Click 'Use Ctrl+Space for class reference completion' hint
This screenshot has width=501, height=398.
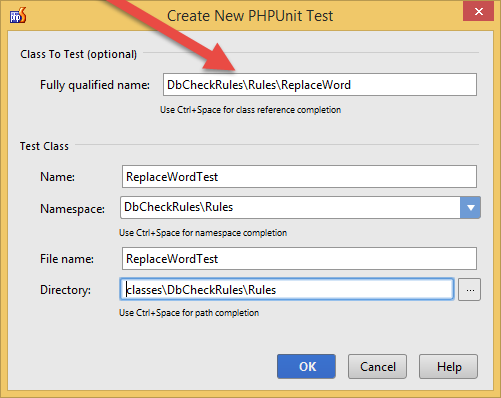(250, 110)
